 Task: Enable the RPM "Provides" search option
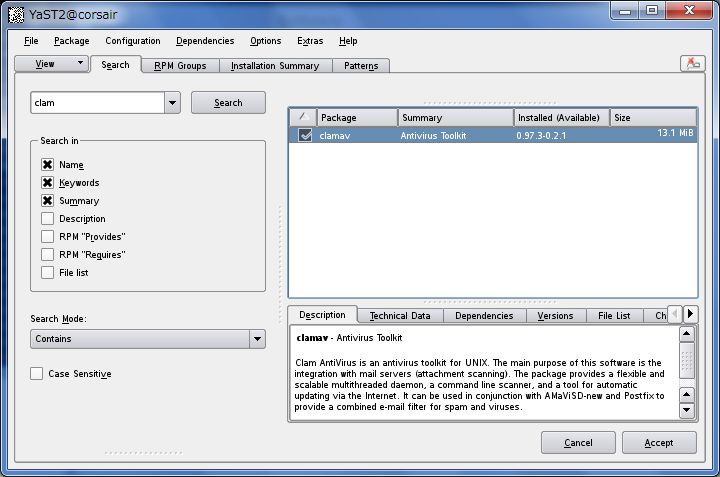coord(47,236)
